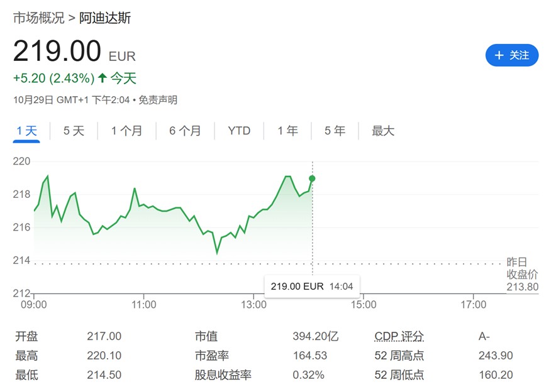This screenshot has height=392, width=544.
Task: Open the 市场概况 breadcrumb link
Action: point(38,18)
